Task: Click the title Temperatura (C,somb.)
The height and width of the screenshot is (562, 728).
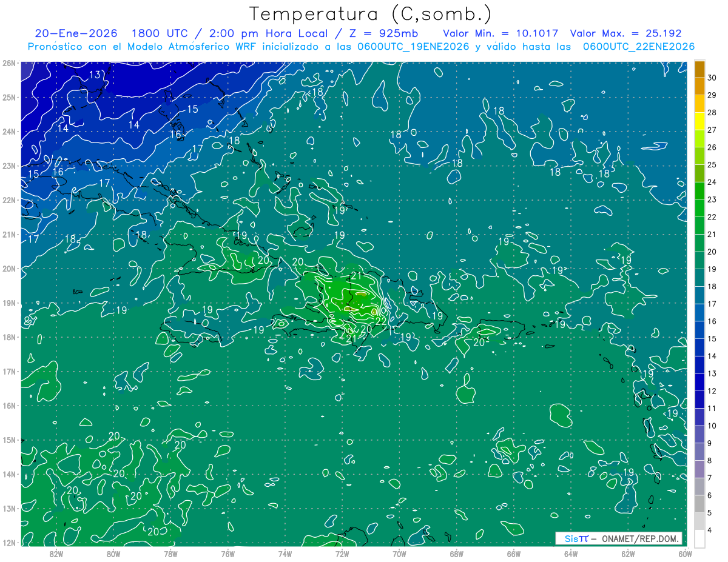Action: 371,15
